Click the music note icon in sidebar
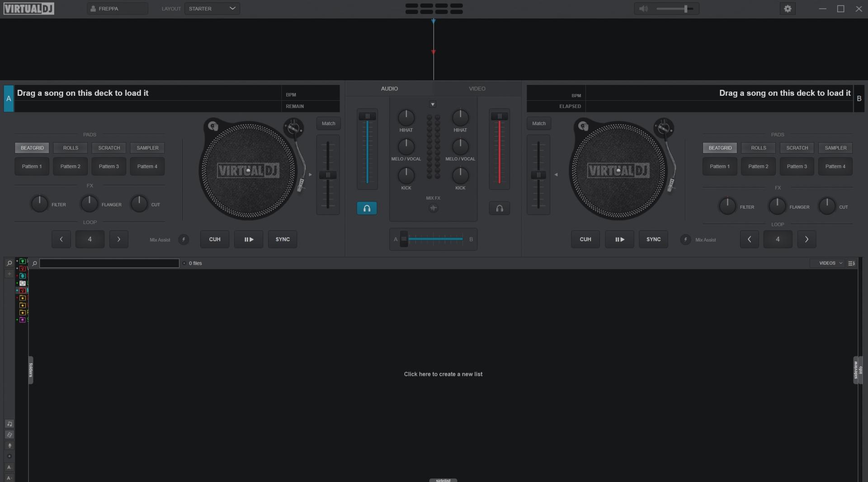The image size is (868, 482). coord(9,424)
